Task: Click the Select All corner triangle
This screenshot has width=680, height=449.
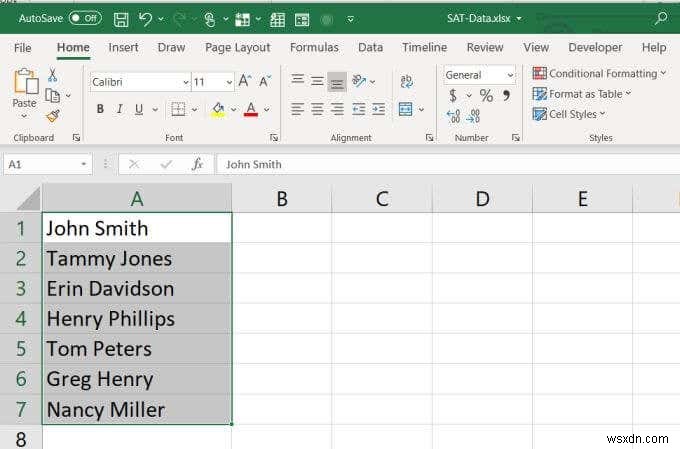Action: tap(28, 200)
